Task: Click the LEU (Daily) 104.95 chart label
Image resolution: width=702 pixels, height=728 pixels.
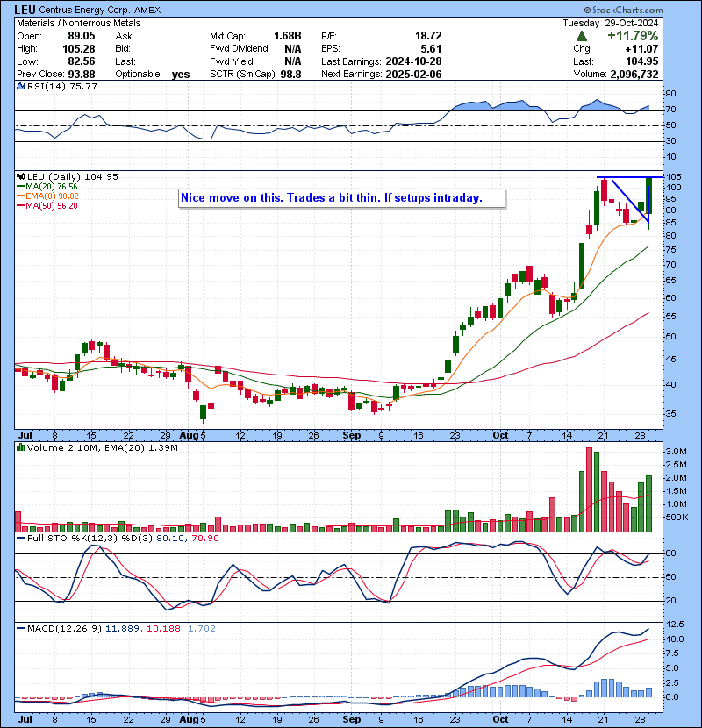Action: (x=73, y=176)
